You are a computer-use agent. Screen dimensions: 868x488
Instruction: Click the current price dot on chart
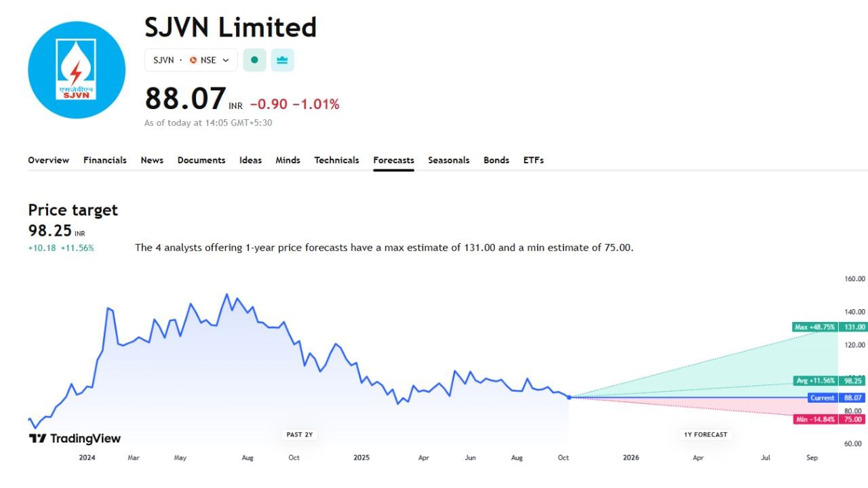(x=569, y=397)
